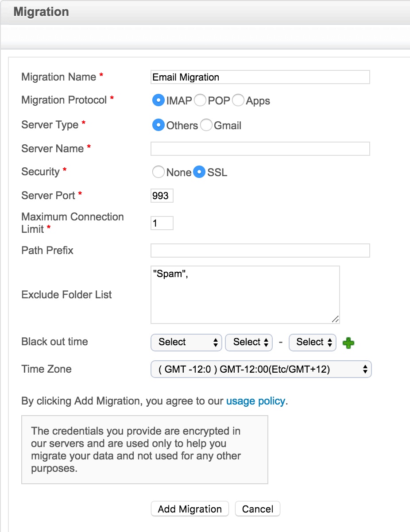Choose SSL security option
The width and height of the screenshot is (410, 532).
199,172
